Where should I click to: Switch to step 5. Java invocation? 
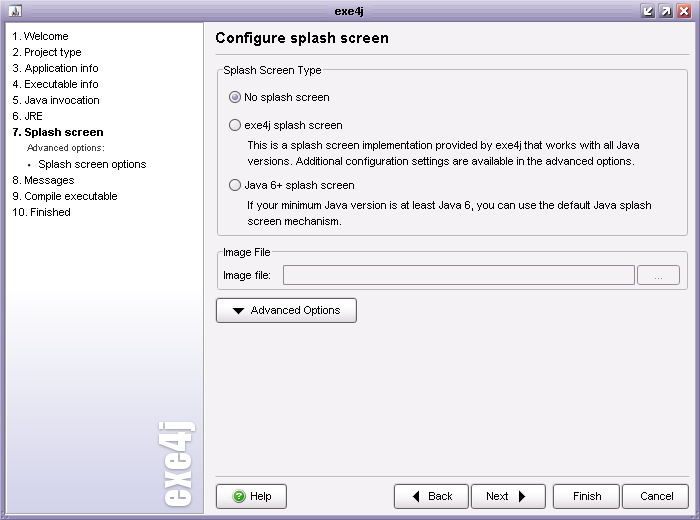pyautogui.click(x=56, y=100)
